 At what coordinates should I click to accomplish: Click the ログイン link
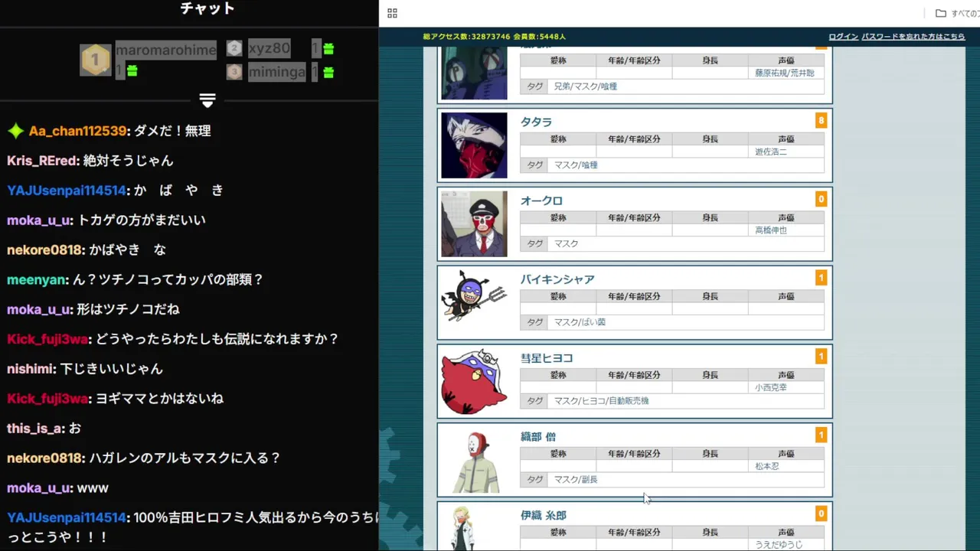843,37
